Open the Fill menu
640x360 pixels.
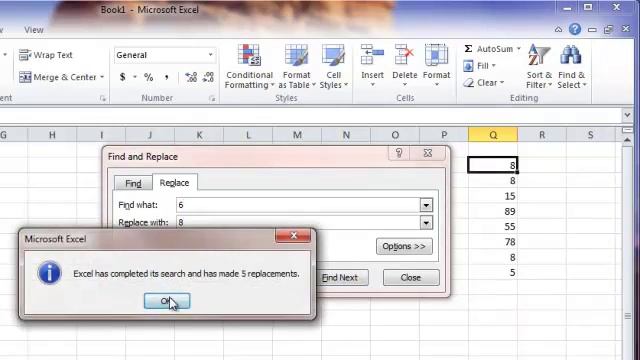[480, 66]
